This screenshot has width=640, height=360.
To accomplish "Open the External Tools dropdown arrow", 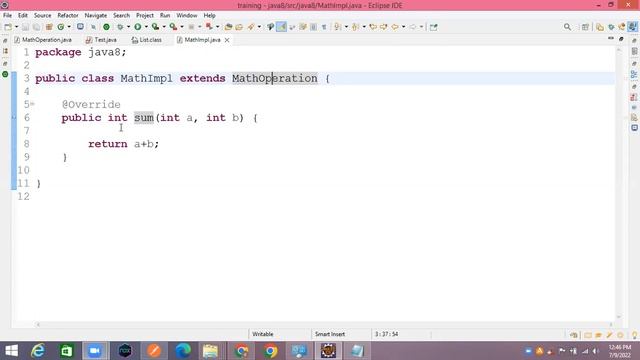I will [182, 27].
